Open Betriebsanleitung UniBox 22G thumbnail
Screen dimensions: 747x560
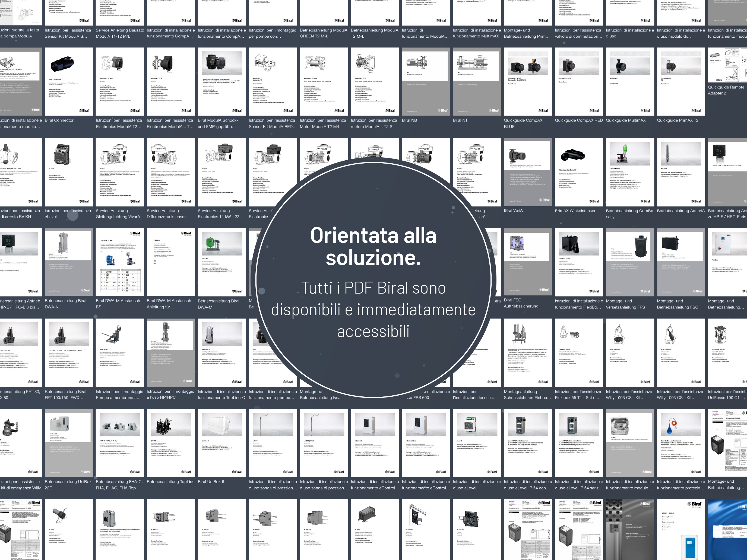69,443
